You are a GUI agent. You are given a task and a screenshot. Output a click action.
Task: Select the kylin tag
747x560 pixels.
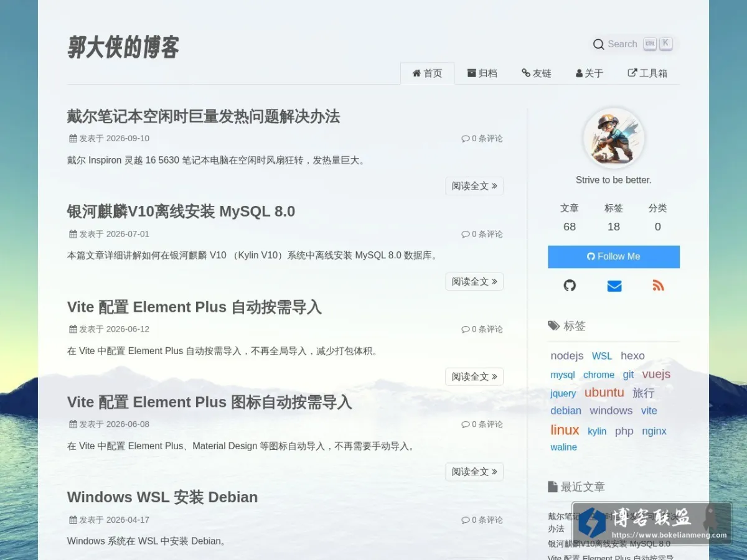597,431
